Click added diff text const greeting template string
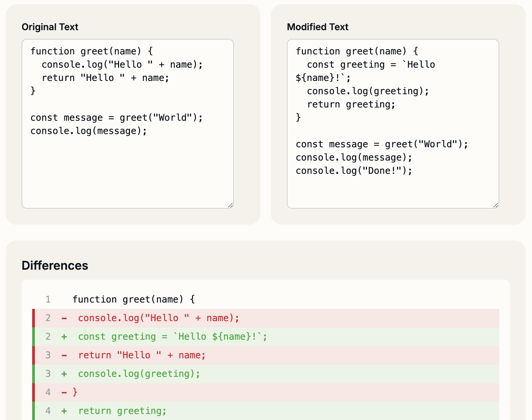The width and height of the screenshot is (532, 420). [172, 337]
